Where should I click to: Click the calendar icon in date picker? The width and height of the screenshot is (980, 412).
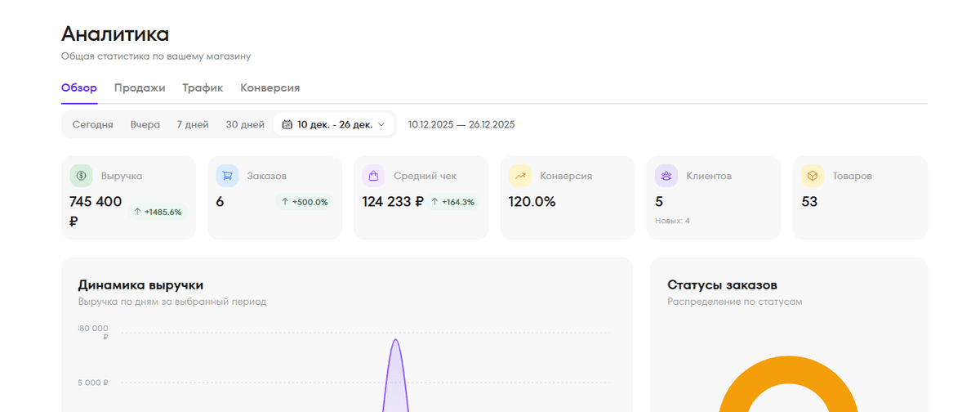287,125
